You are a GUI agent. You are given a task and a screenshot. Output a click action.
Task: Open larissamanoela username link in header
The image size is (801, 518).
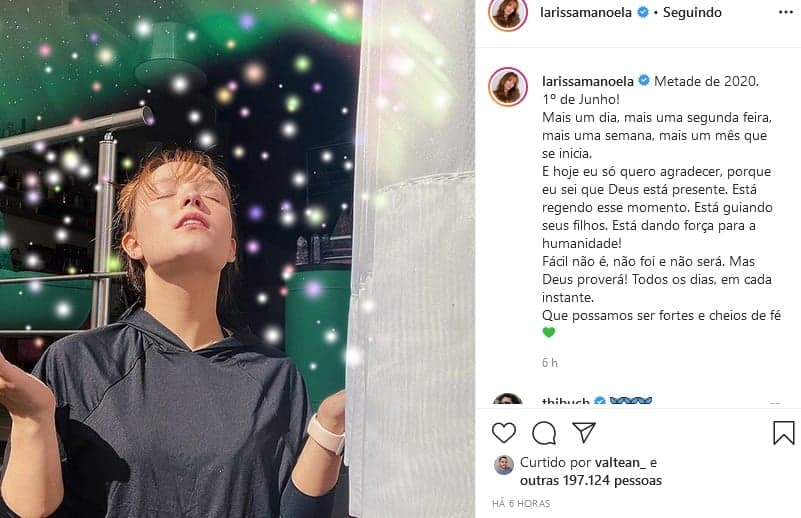coord(586,12)
